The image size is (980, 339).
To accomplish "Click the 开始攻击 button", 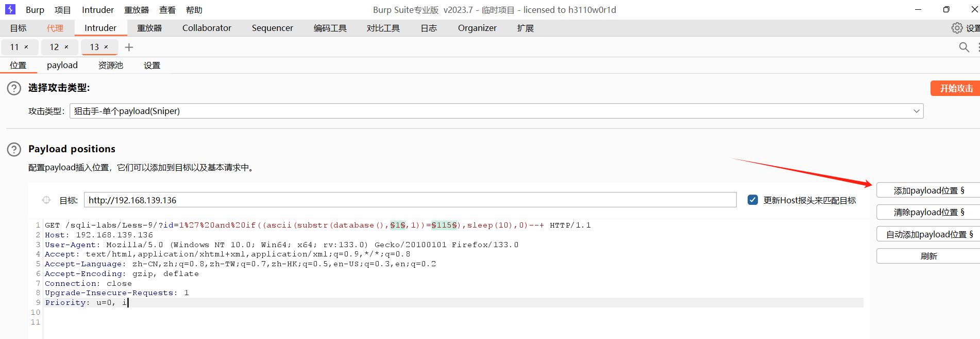I will click(x=956, y=88).
